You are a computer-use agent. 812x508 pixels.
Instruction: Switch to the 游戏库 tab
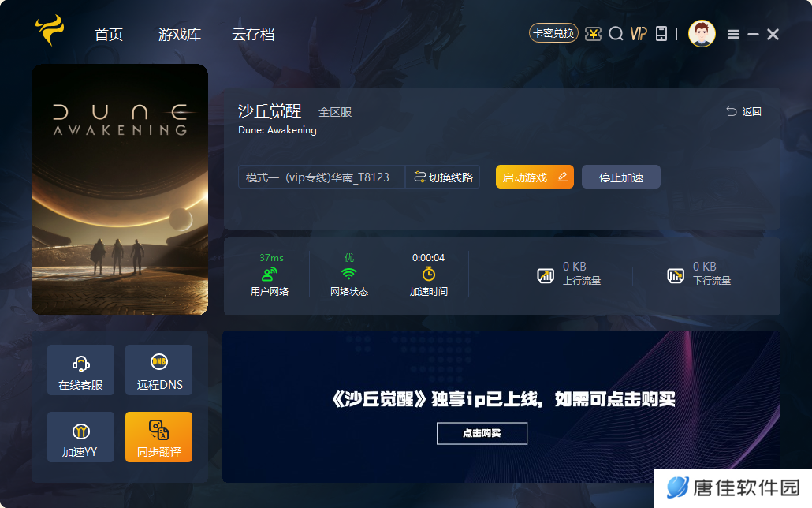click(x=180, y=35)
